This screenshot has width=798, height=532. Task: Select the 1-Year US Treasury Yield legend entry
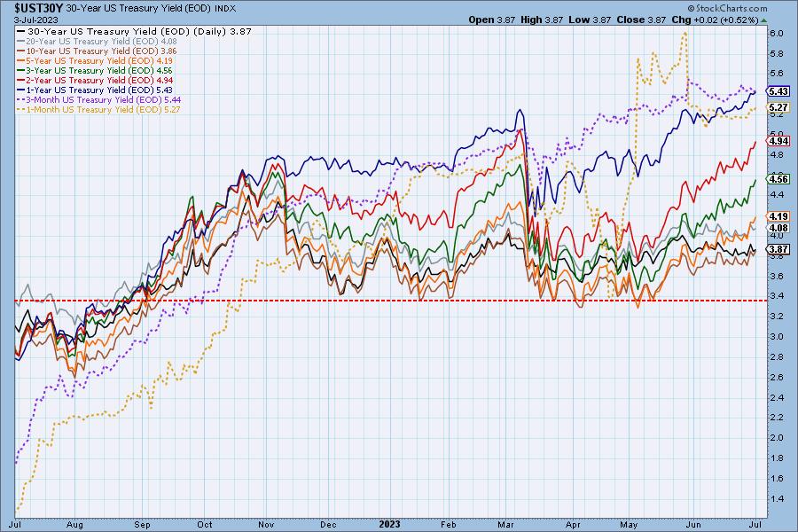96,90
